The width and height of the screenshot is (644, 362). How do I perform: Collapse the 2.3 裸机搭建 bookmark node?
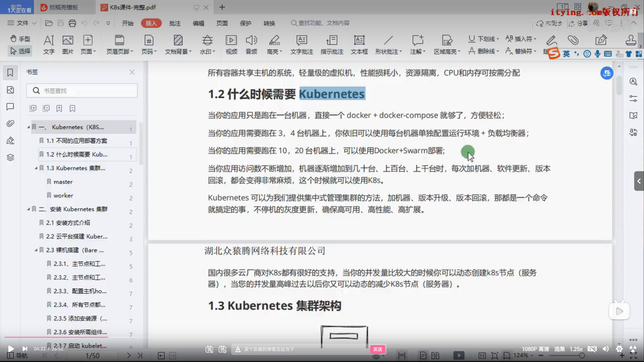(x=36, y=250)
